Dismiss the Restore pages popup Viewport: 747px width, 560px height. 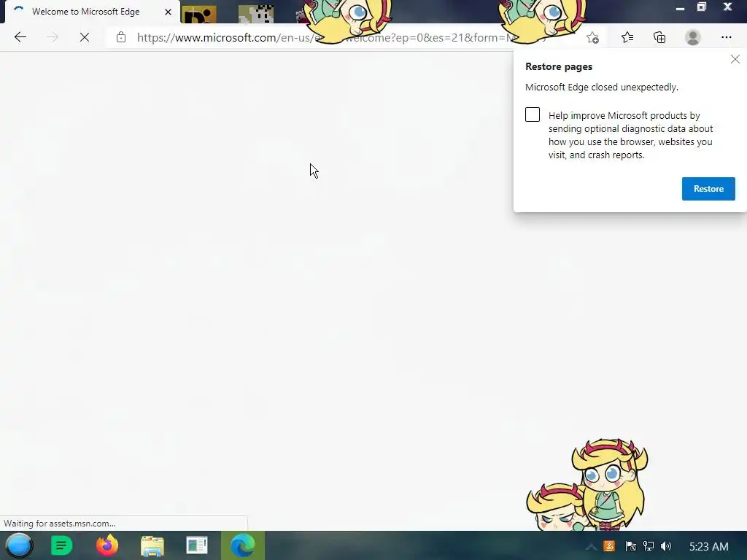click(x=735, y=59)
